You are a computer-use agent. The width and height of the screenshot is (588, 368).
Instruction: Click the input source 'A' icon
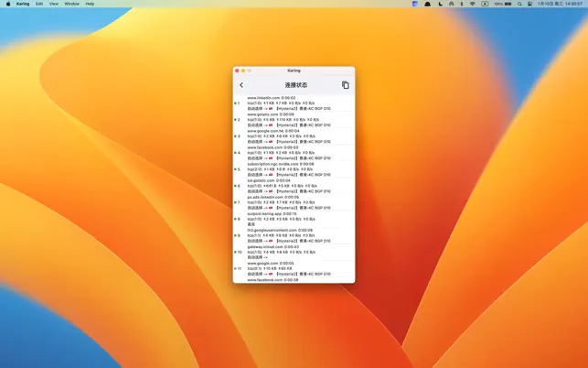(x=485, y=4)
